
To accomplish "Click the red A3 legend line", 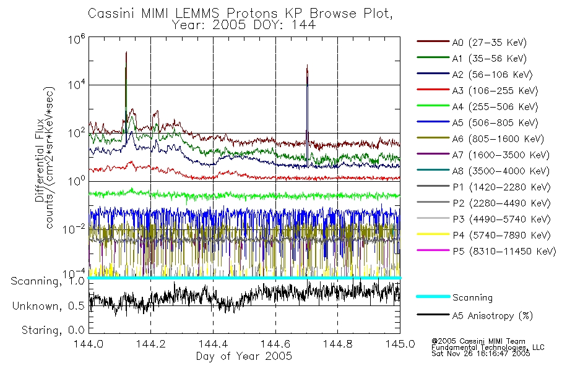I will (433, 90).
